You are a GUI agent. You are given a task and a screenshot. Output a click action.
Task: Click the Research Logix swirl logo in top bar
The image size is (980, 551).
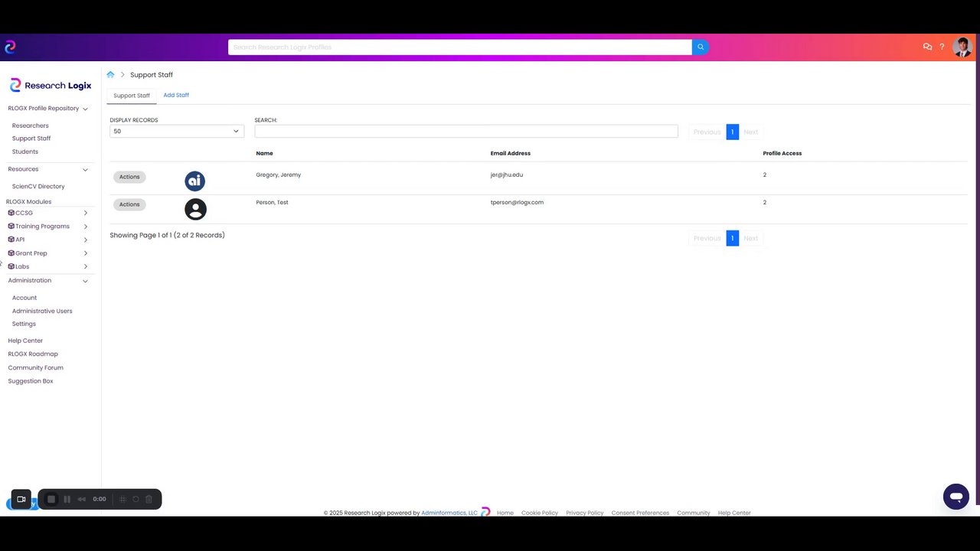point(10,47)
